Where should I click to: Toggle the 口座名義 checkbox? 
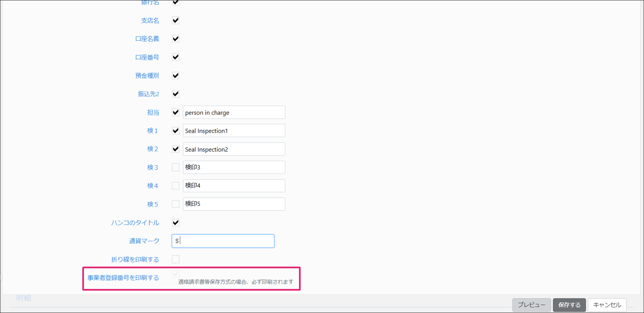(175, 39)
